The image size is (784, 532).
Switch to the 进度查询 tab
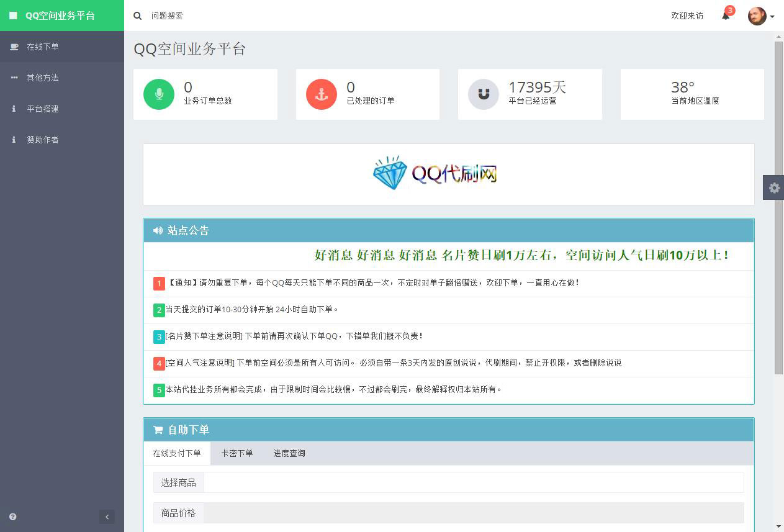(289, 453)
